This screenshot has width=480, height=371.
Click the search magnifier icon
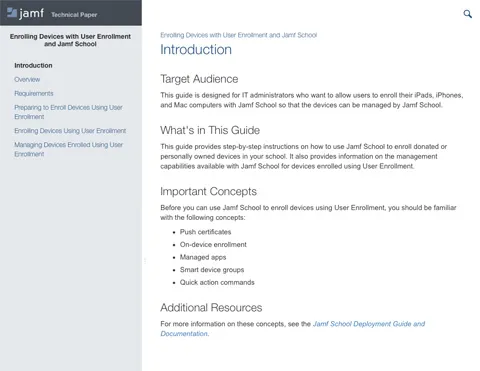(x=468, y=14)
